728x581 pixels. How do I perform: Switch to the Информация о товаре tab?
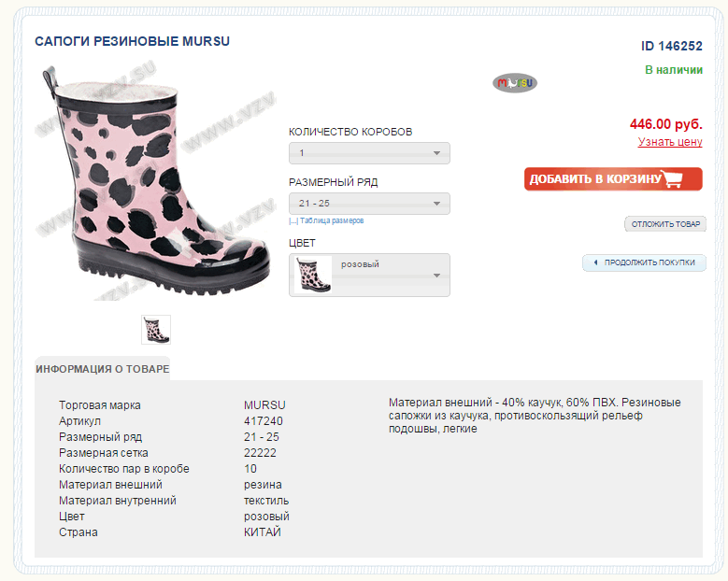tap(103, 369)
